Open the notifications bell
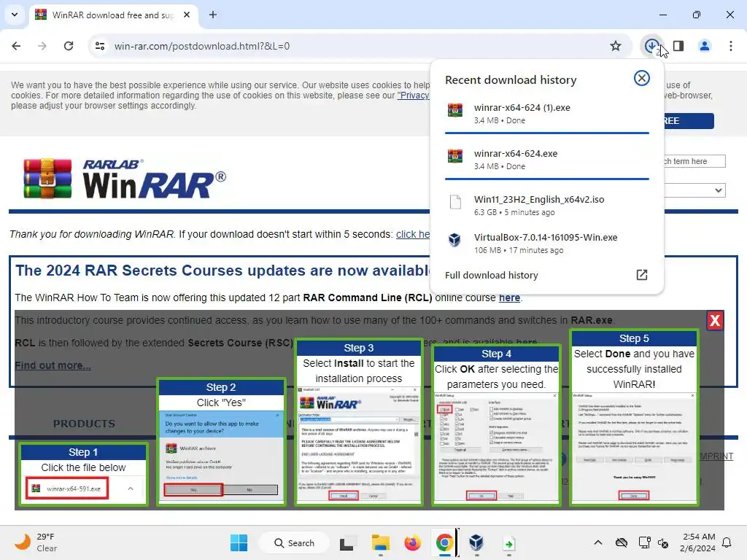 click(727, 542)
